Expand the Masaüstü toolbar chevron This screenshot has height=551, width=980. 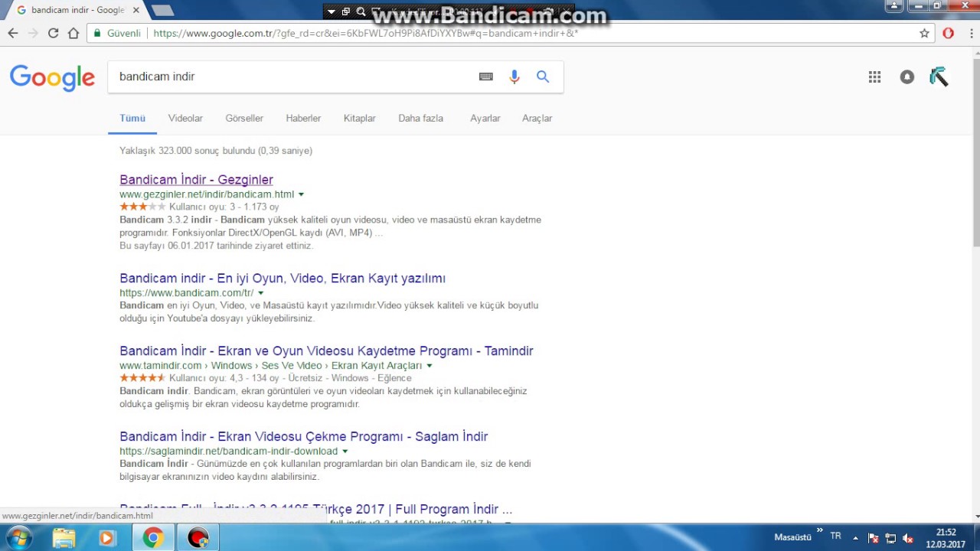point(820,531)
